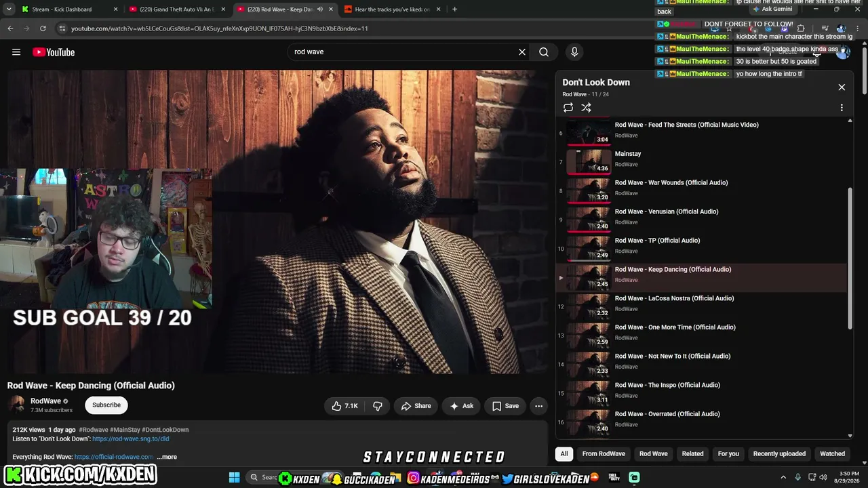Switch to the Kick Dashboard browser tab
Screen dimensions: 868x488
(68, 9)
